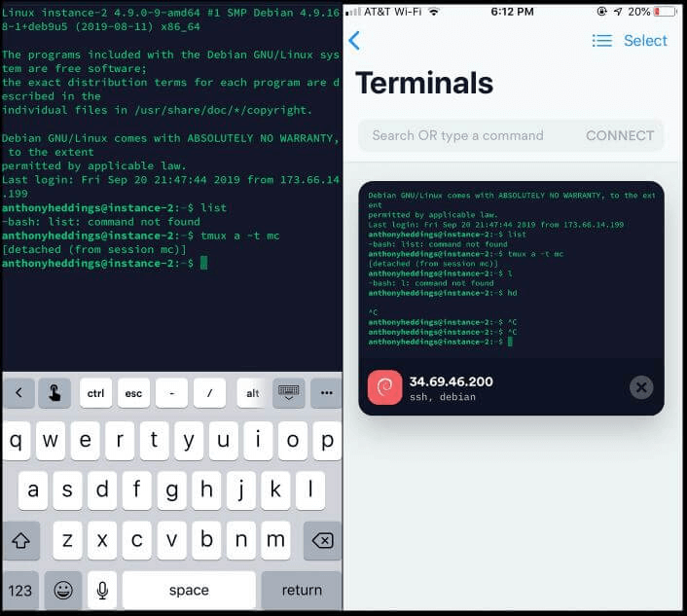Tap the left arrow key on the accessory bar
The width and height of the screenshot is (687, 616).
tap(18, 393)
